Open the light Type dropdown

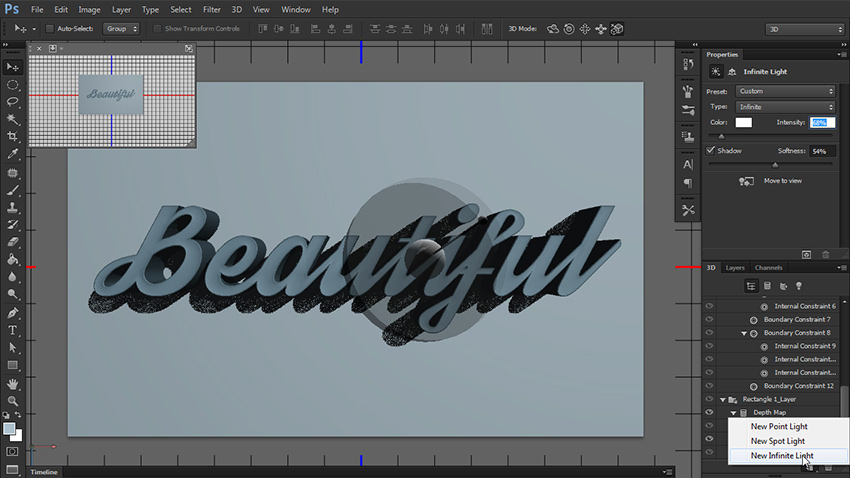(785, 106)
